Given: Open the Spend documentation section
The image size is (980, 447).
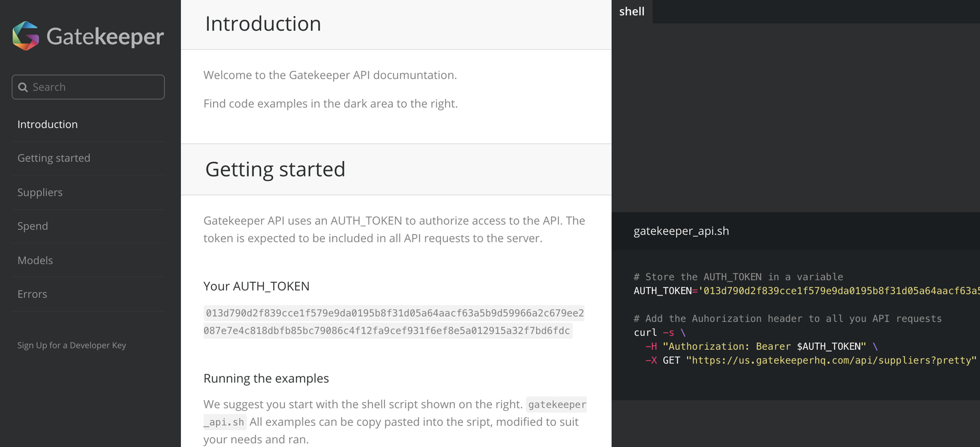Looking at the screenshot, I should coord(32,226).
